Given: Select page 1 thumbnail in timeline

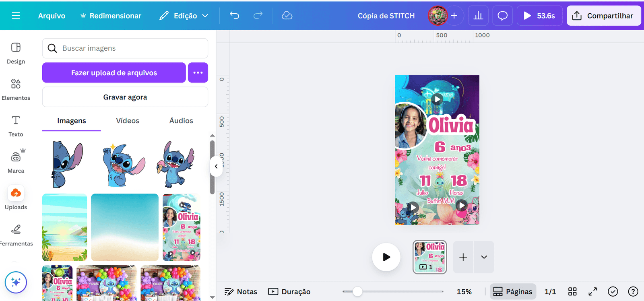Looking at the screenshot, I should [430, 257].
